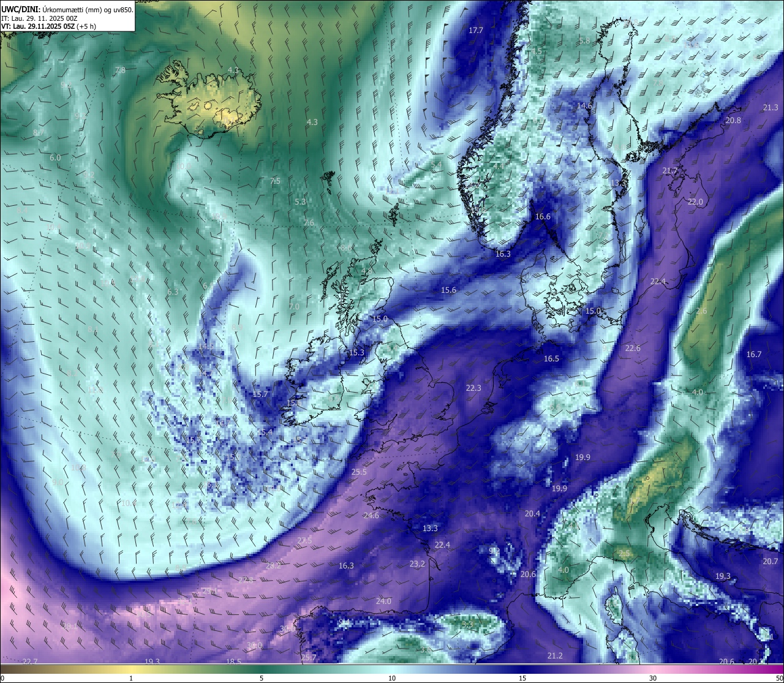784x683 pixels.
Task: Click the 0 tick label on the color scale
Action: [x=2, y=678]
